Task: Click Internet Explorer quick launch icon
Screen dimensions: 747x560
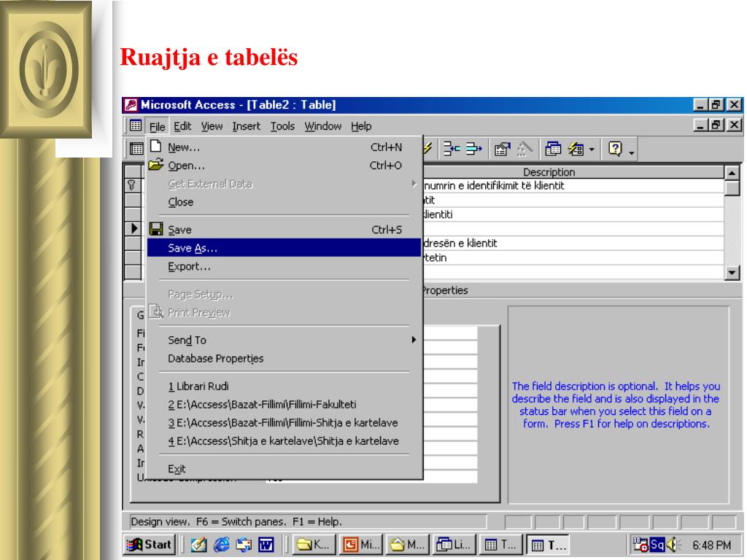Action: 222,544
